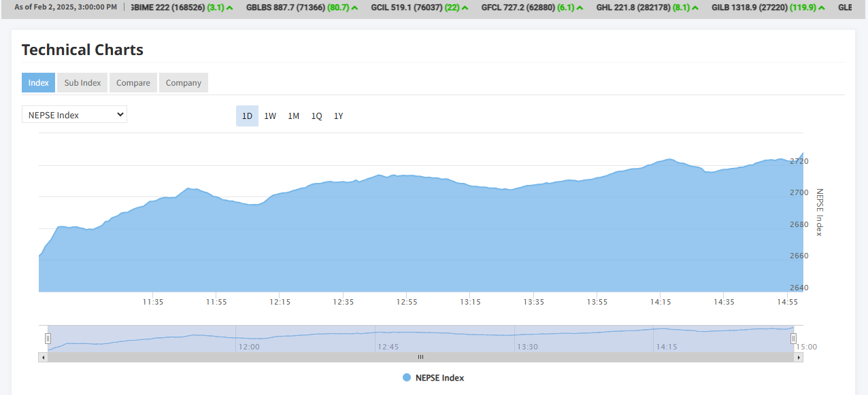Viewport: 868px width, 395px height.
Task: Switch to the Sub Index tab
Action: pyautogui.click(x=82, y=83)
